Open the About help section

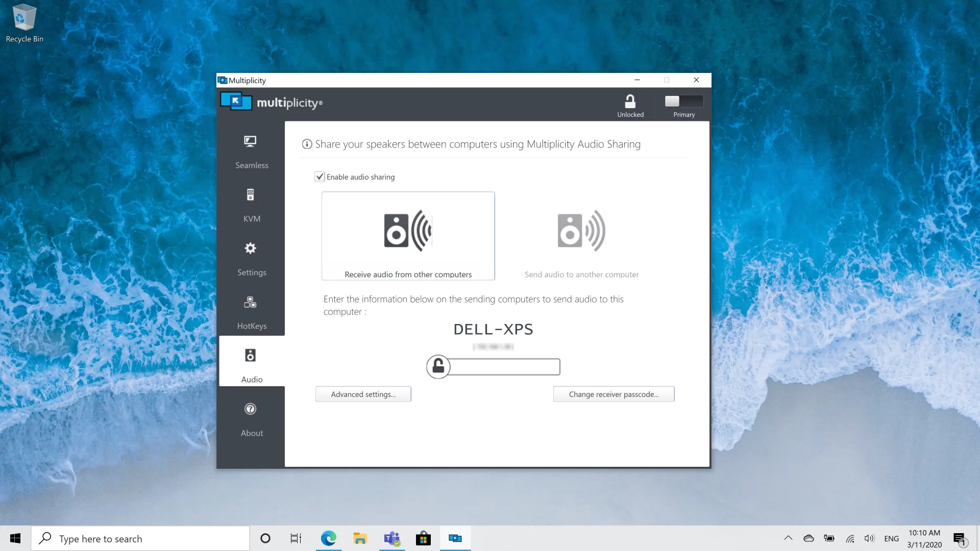(251, 419)
